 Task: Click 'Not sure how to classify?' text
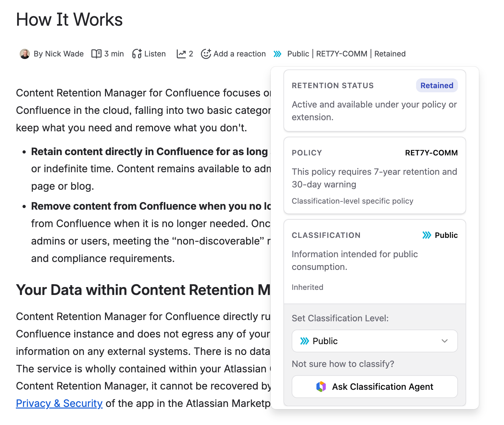tap(343, 364)
